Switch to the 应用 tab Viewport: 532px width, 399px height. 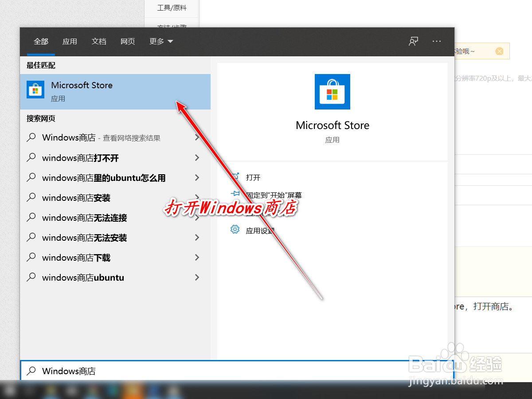tap(70, 41)
